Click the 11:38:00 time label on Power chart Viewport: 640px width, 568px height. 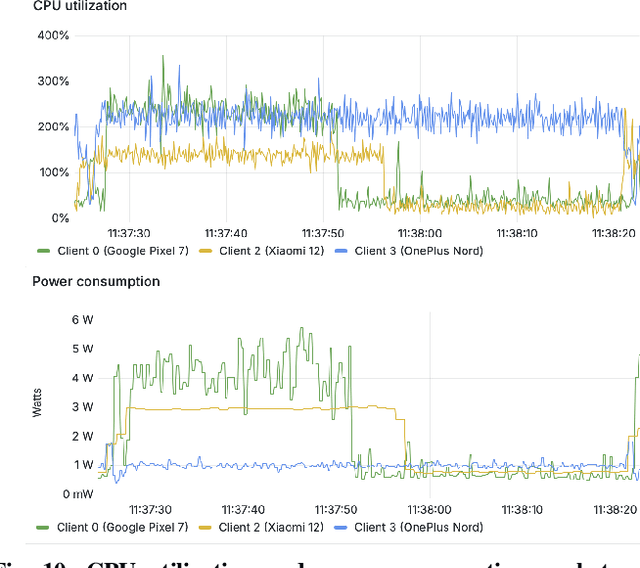coord(428,508)
